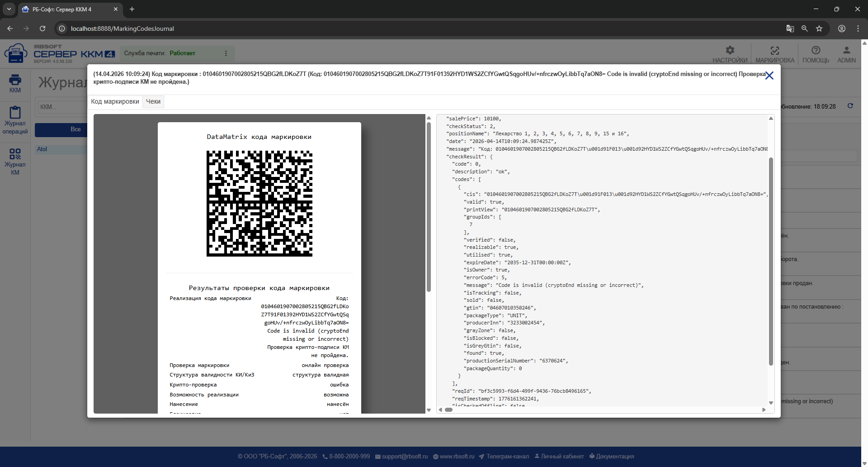The image size is (868, 467).
Task: Open the translate page icon
Action: coord(790,29)
